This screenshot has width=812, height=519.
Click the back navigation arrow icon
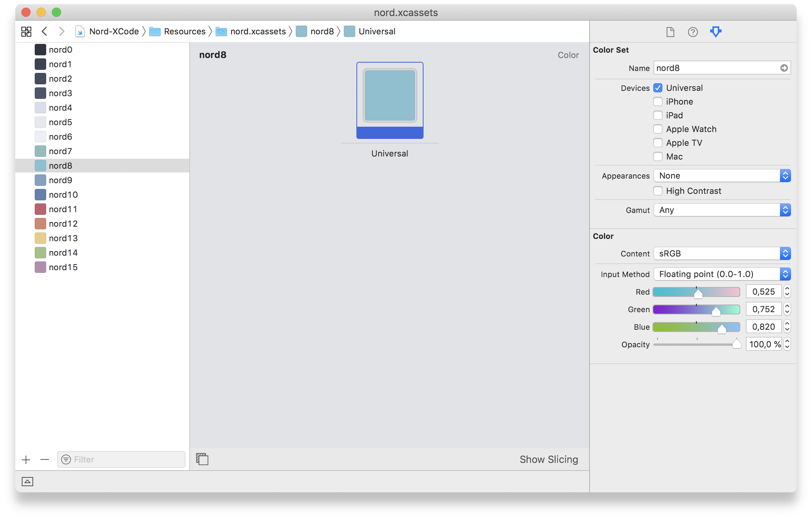point(45,31)
